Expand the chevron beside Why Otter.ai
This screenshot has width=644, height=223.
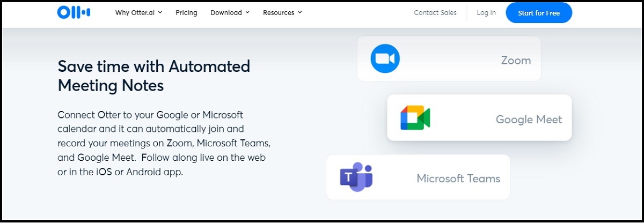click(160, 13)
